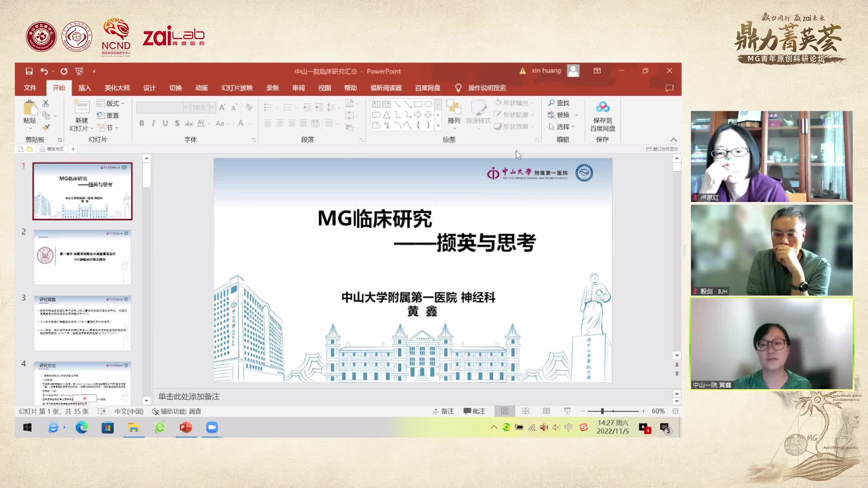Switch to Slide Sorter view icon
This screenshot has height=488, width=868.
point(525,411)
